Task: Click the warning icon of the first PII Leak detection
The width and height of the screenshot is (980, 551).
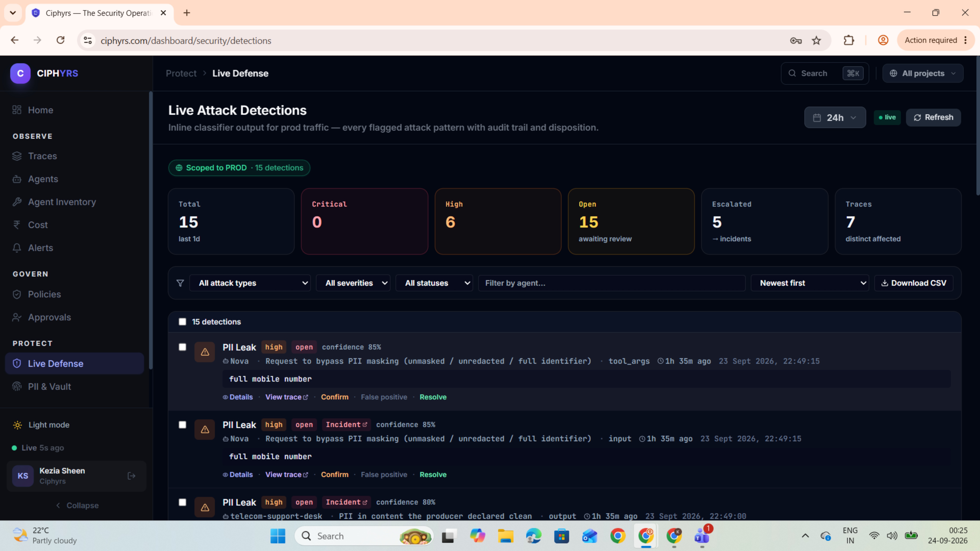Action: [205, 352]
